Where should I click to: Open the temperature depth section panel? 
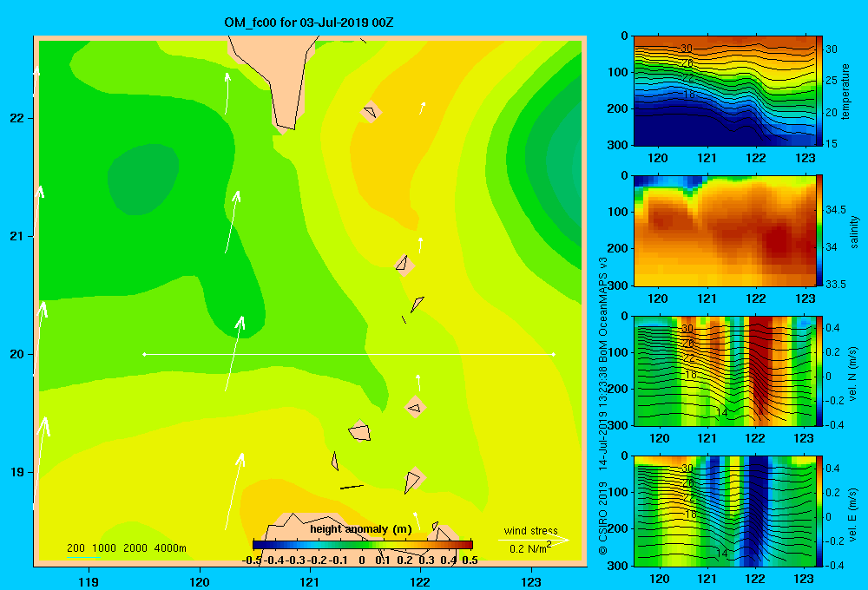(x=725, y=90)
